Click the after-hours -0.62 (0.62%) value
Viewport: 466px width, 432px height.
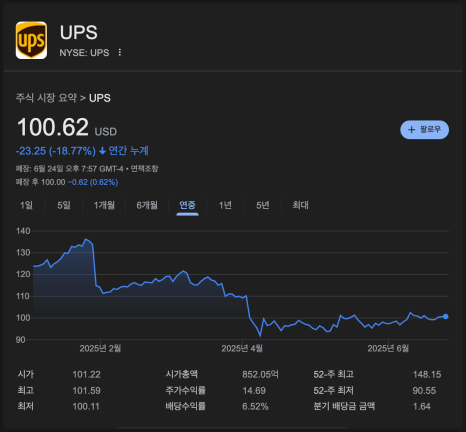click(x=93, y=182)
